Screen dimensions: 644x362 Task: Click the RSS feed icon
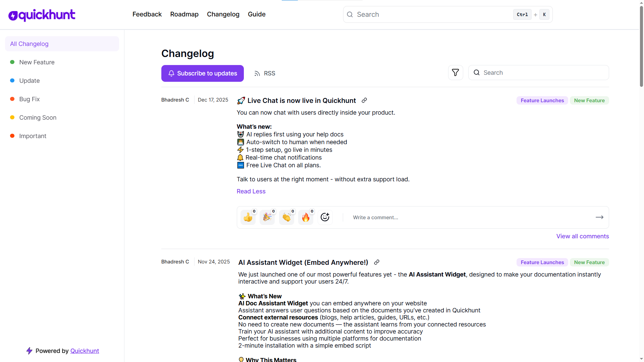[x=257, y=73]
